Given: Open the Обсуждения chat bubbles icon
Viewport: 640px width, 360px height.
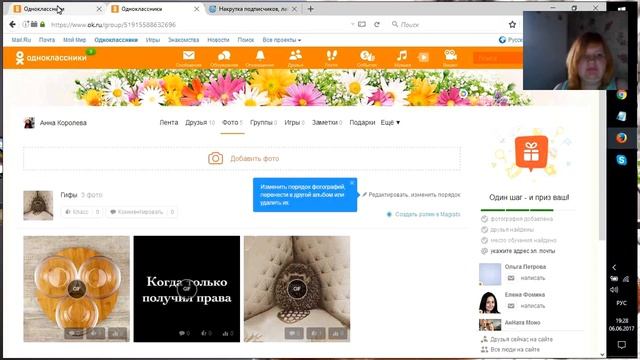Looking at the screenshot, I should [224, 56].
